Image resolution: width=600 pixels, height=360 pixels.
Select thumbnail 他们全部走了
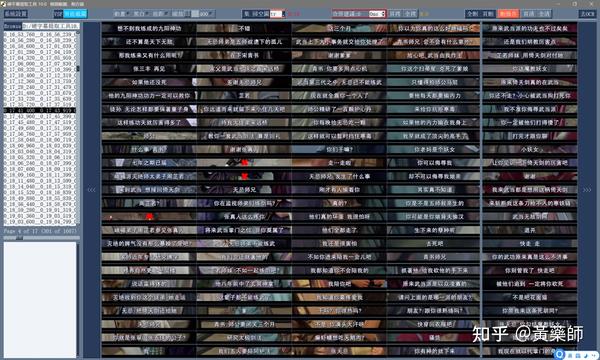339,230
